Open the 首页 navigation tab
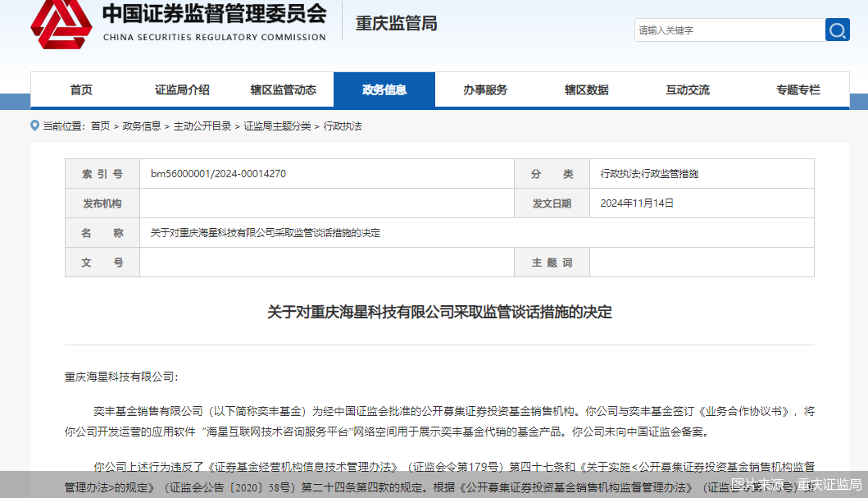Image resolution: width=868 pixels, height=498 pixels. pyautogui.click(x=80, y=89)
